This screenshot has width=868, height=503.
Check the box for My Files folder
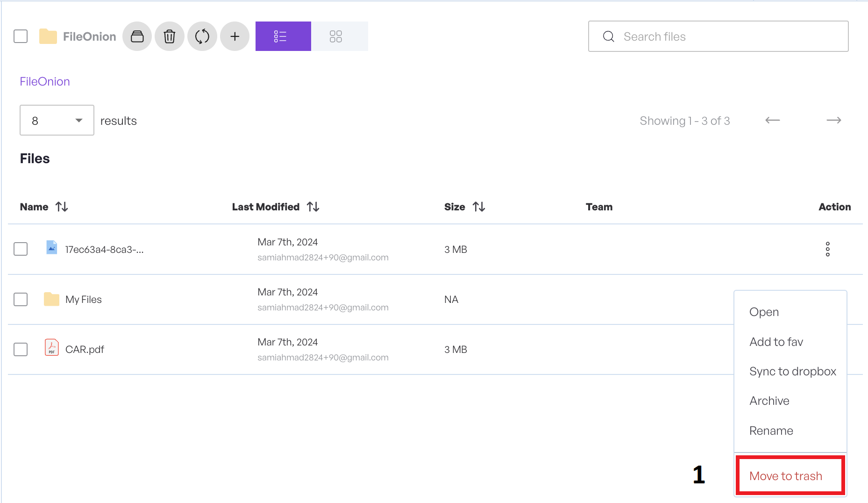click(x=21, y=299)
